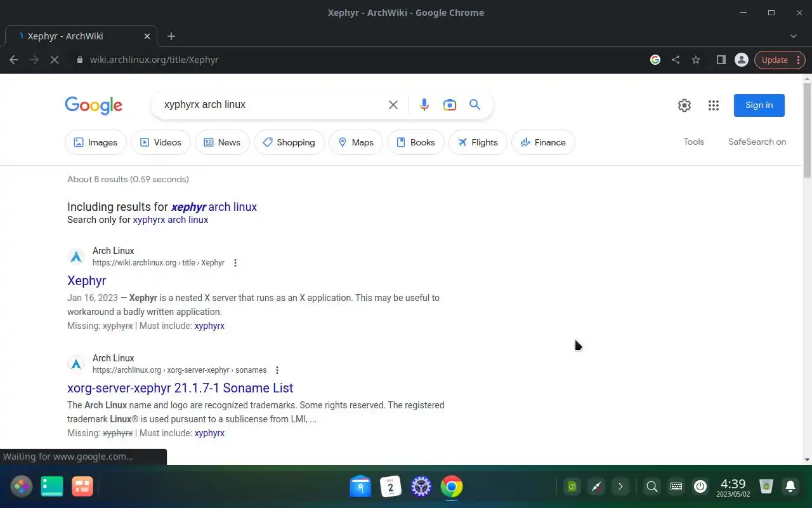Open the Chrome profile avatar

[741, 60]
